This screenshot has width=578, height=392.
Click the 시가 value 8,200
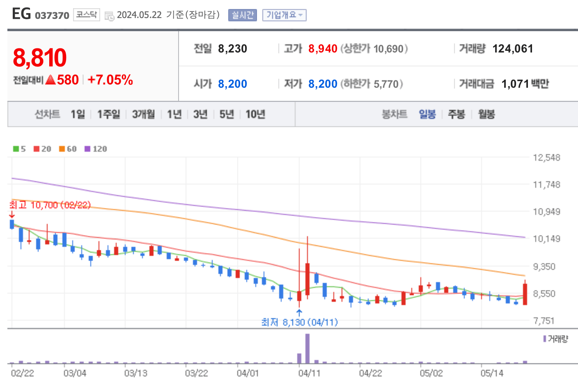pyautogui.click(x=232, y=84)
